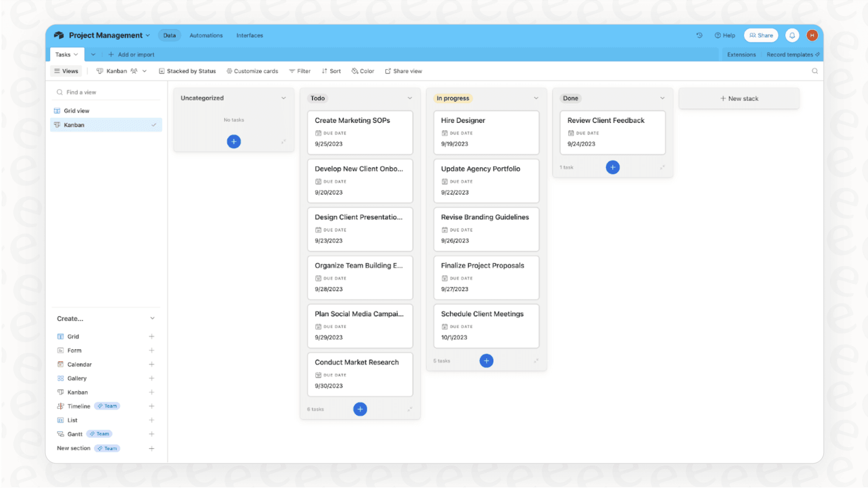
Task: Open the notifications bell
Action: pos(792,35)
